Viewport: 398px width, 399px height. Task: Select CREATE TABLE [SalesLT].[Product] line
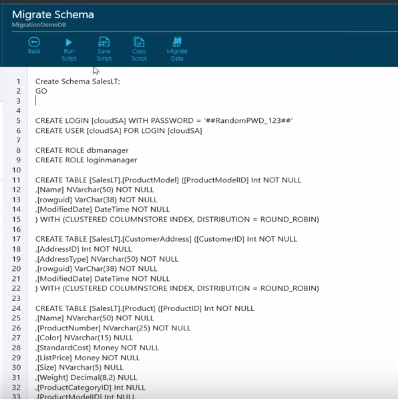point(145,308)
